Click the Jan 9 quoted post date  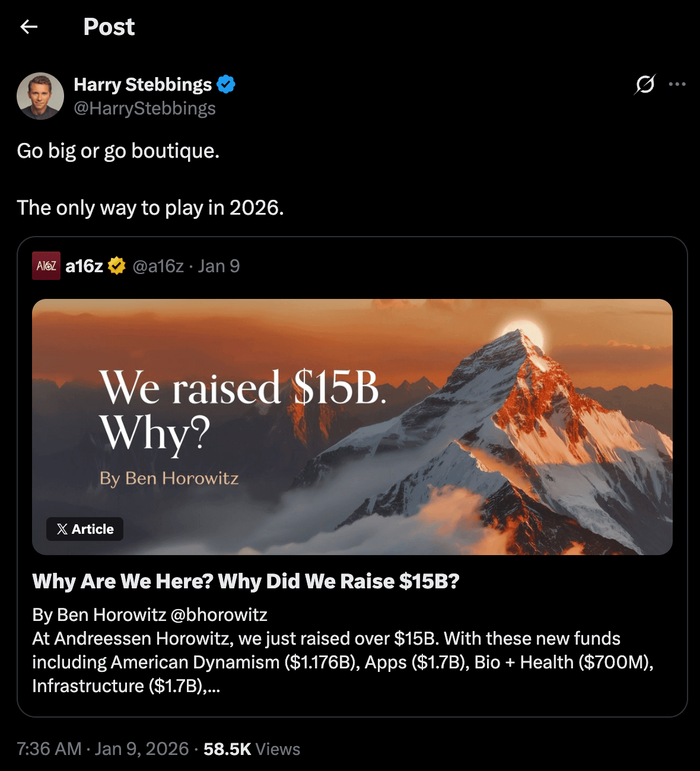coord(219,266)
